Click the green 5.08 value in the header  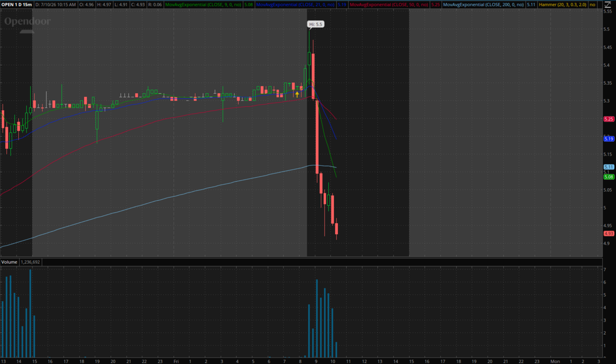249,5
